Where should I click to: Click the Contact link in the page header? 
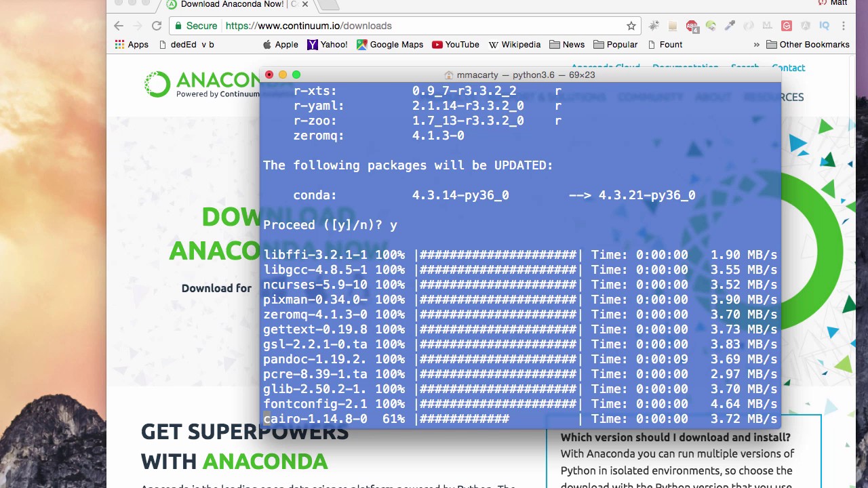point(789,68)
